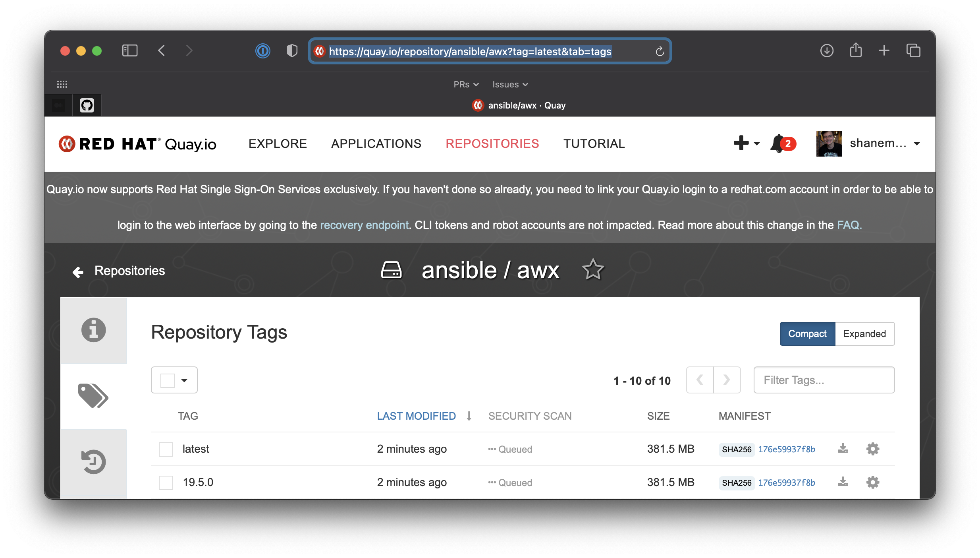
Task: Open manifest 176e59937f8b for latest tag
Action: click(786, 449)
